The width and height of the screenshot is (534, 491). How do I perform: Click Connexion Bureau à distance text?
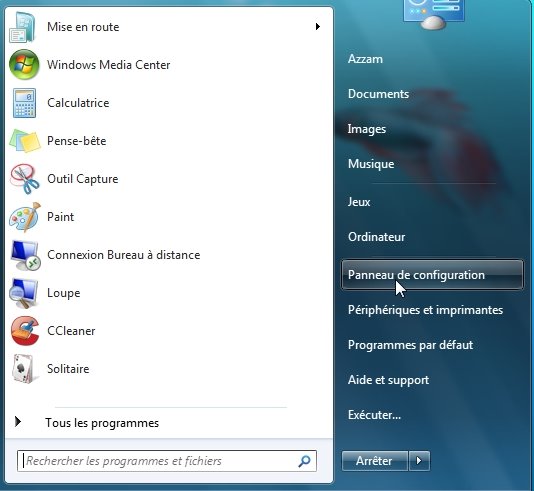124,255
